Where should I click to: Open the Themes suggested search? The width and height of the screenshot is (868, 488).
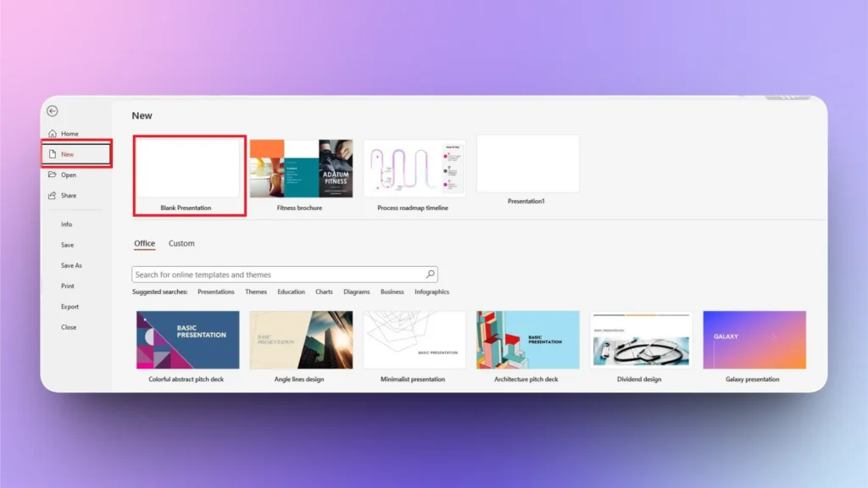(256, 291)
